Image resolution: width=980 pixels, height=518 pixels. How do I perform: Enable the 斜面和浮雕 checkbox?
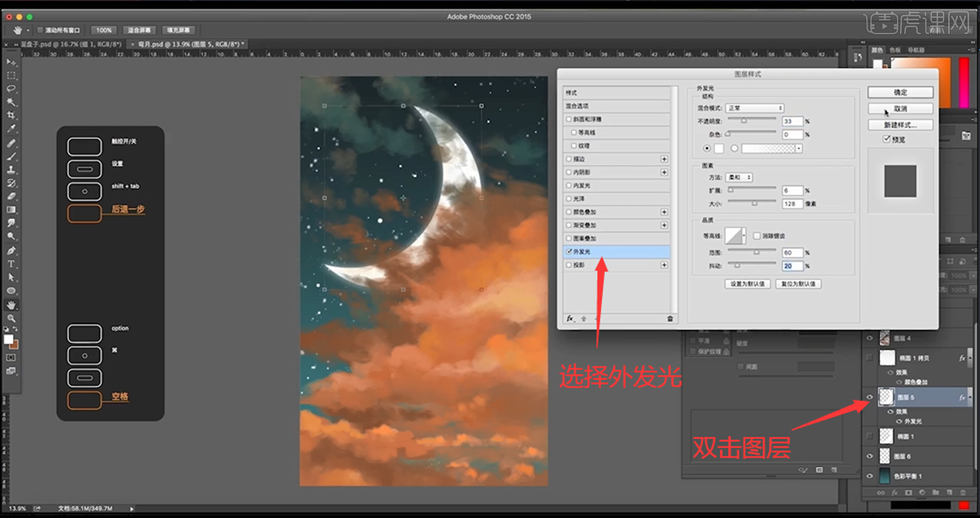click(x=569, y=119)
